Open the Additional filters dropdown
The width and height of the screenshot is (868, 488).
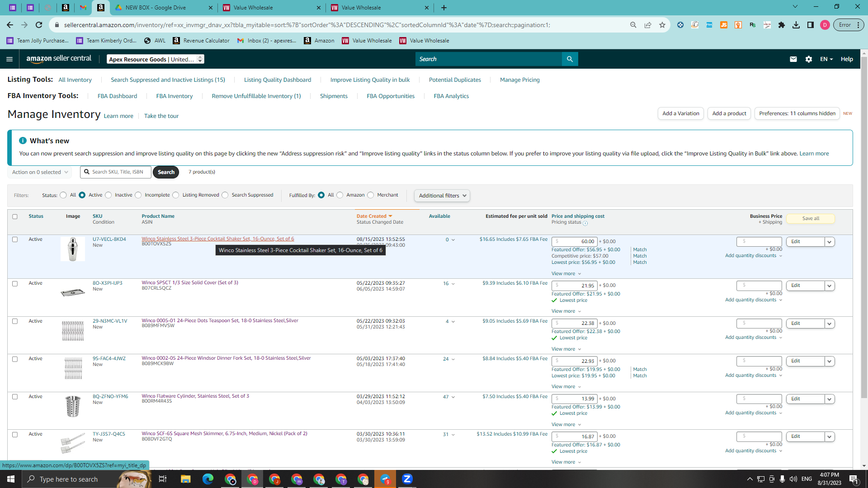442,196
